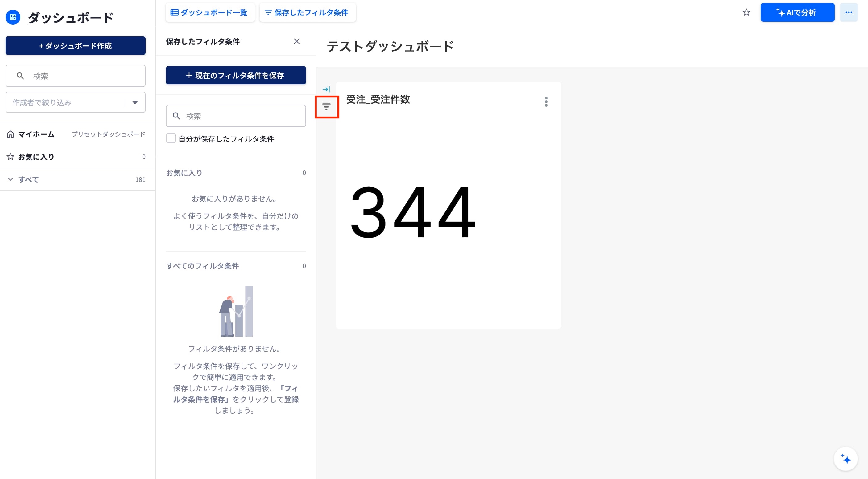Click the collapse panel arrow icon
This screenshot has width=868, height=479.
point(326,89)
